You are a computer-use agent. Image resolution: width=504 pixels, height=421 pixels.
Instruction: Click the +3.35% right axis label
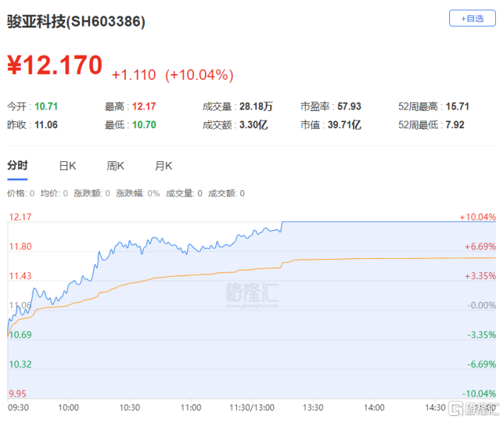[x=480, y=276]
